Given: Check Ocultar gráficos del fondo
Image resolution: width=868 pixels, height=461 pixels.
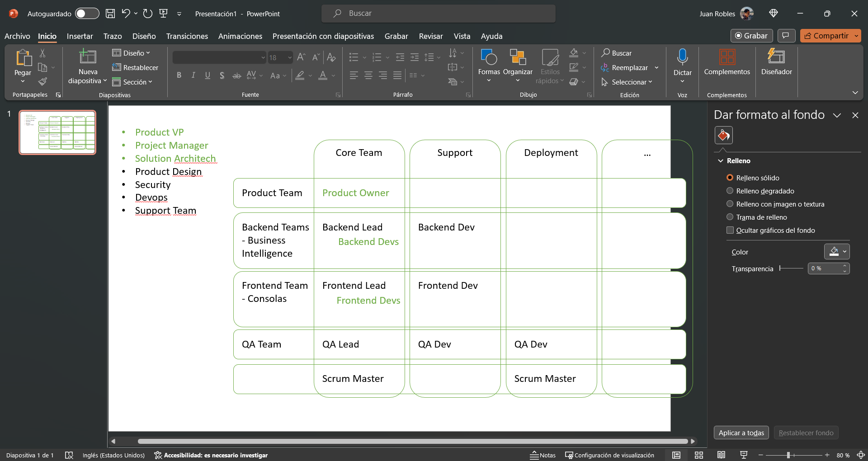Looking at the screenshot, I should pos(730,230).
